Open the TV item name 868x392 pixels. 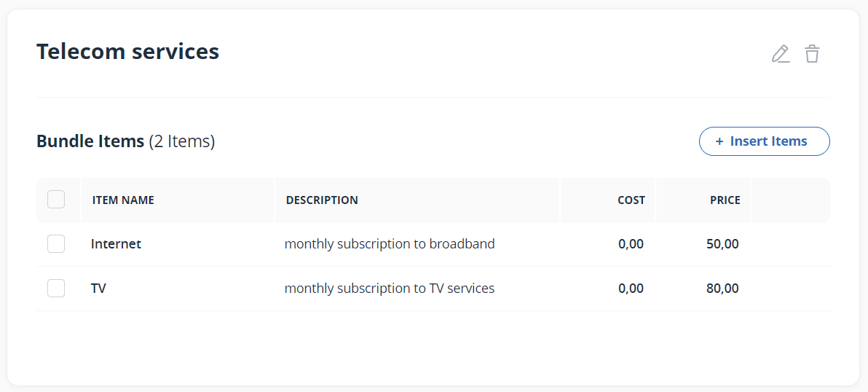pyautogui.click(x=98, y=288)
